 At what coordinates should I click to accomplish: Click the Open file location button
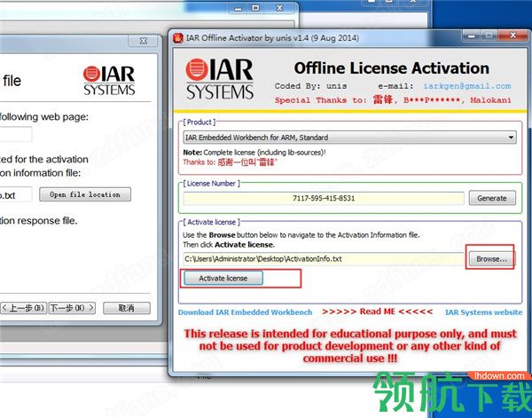pos(85,194)
